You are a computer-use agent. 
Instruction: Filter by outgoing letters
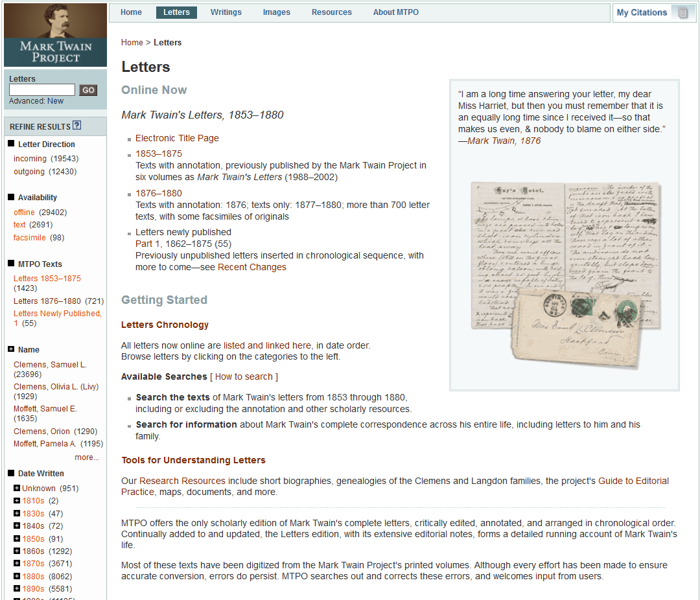[29, 172]
